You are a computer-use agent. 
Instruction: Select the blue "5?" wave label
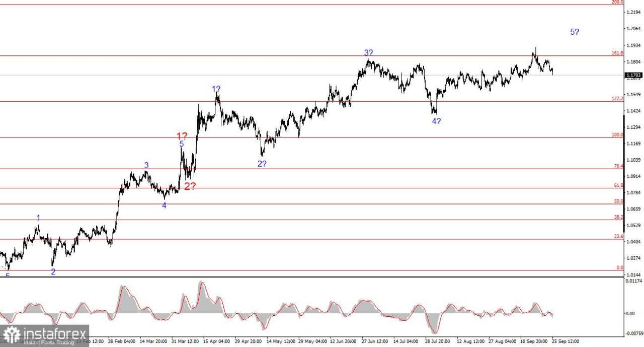coord(574,32)
